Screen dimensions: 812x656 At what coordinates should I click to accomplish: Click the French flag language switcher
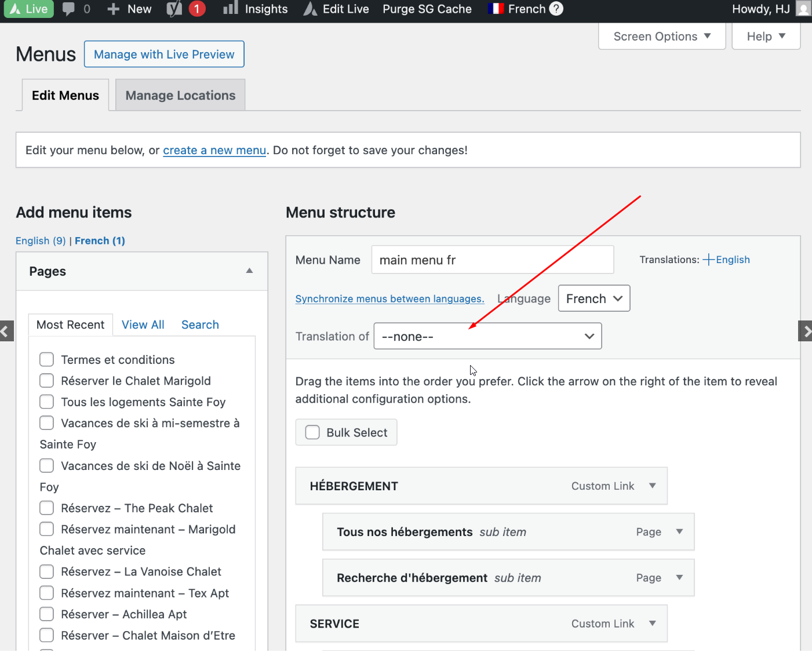[x=496, y=9]
